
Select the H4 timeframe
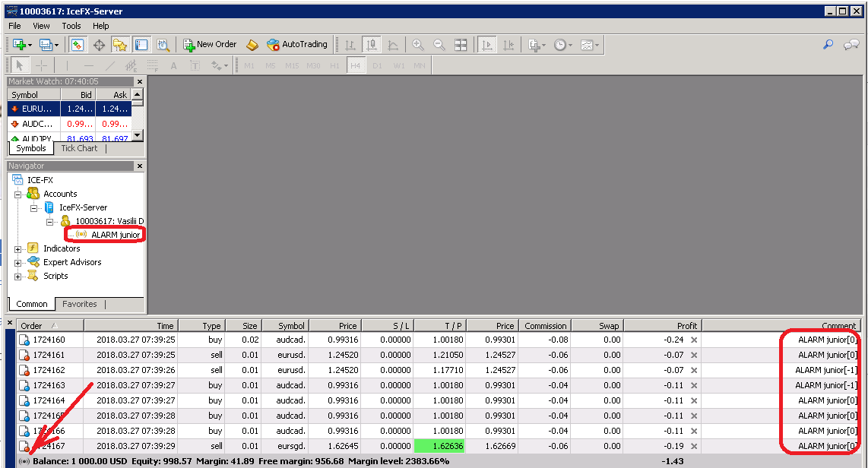(356, 65)
